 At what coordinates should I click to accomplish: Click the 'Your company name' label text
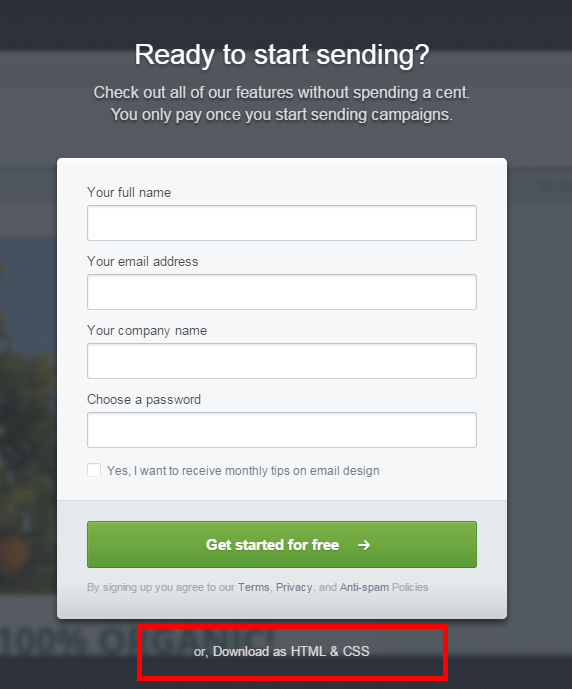click(147, 330)
